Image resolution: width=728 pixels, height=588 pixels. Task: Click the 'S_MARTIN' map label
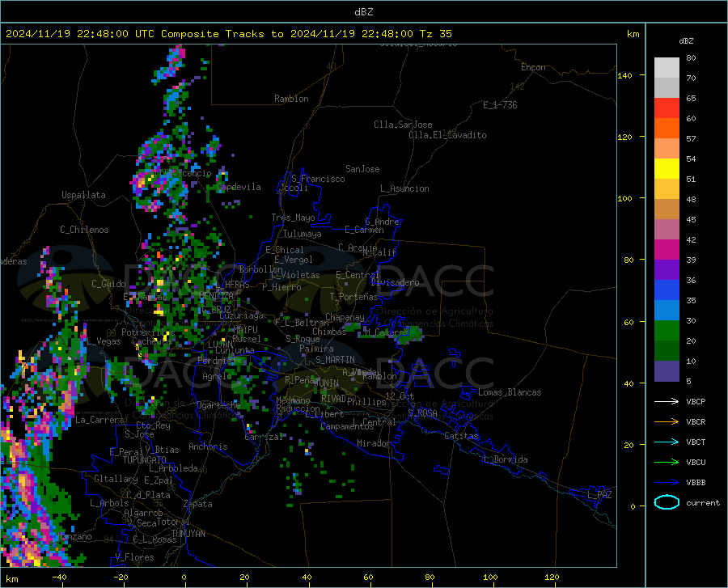point(335,360)
